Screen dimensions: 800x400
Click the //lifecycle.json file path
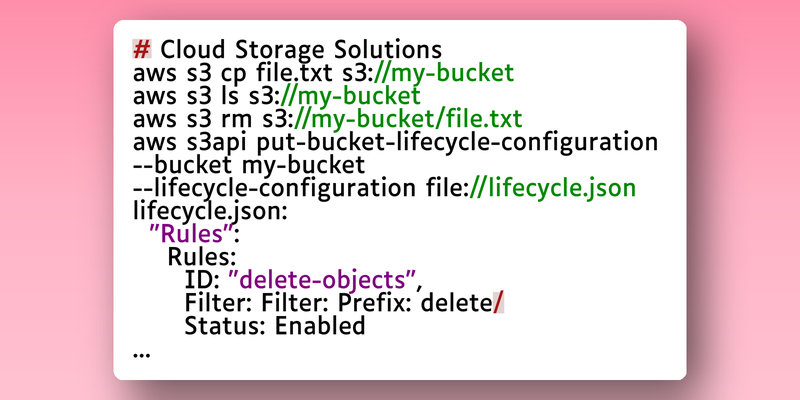(553, 189)
